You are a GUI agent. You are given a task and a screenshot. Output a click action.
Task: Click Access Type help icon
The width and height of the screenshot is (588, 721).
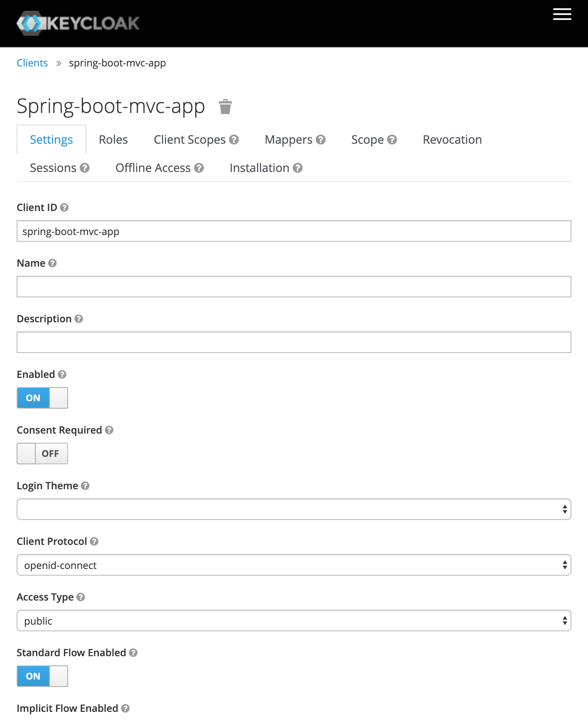pyautogui.click(x=81, y=597)
